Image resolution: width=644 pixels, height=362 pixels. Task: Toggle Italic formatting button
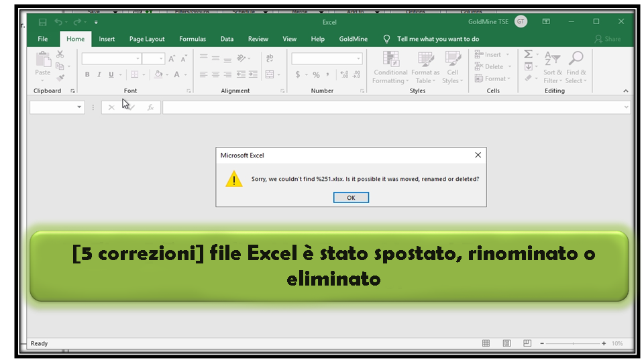coord(99,75)
